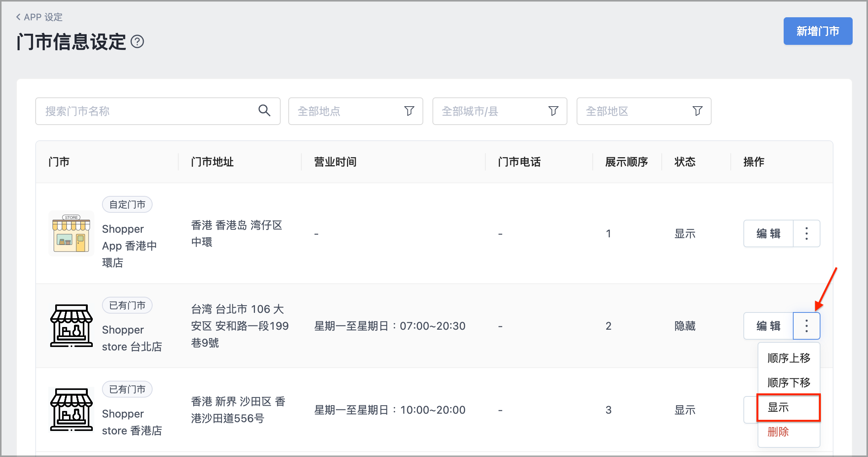Click address 香港 新界 沙田区 香港沙田道556号
The image size is (868, 457).
click(238, 410)
